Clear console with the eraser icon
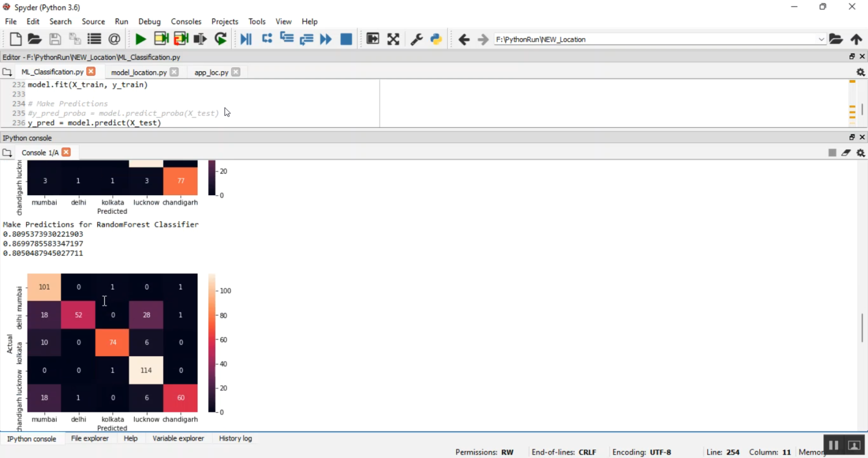The width and height of the screenshot is (868, 458). coord(846,153)
